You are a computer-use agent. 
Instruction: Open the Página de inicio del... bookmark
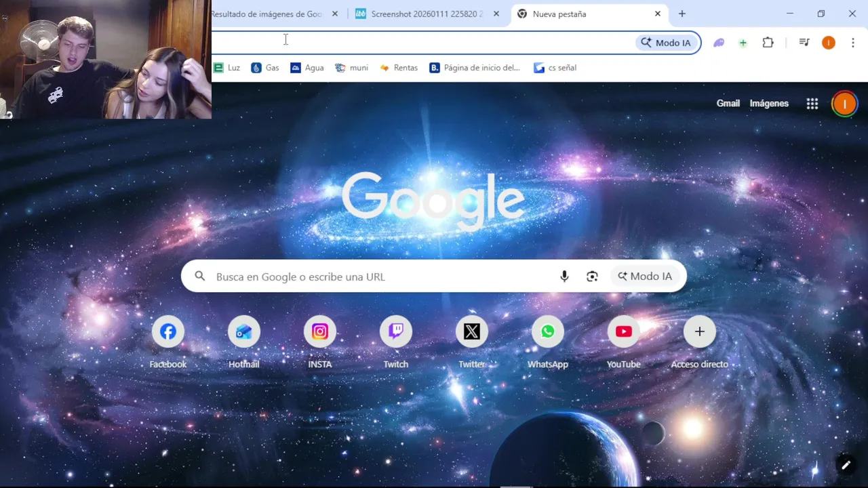point(475,68)
